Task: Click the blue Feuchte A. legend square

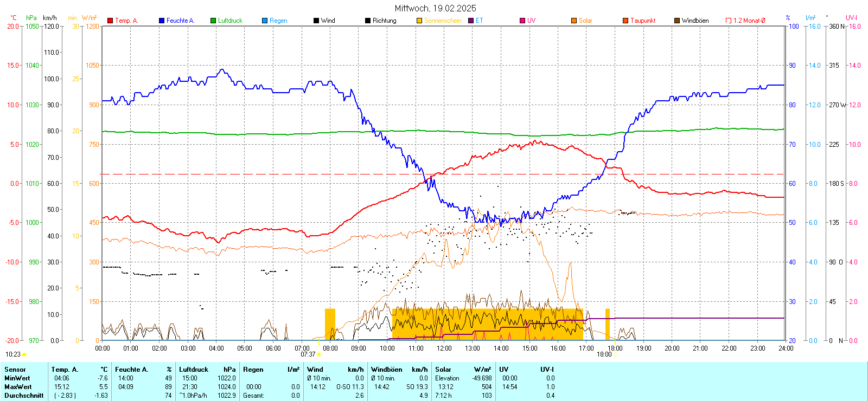Action: (162, 21)
